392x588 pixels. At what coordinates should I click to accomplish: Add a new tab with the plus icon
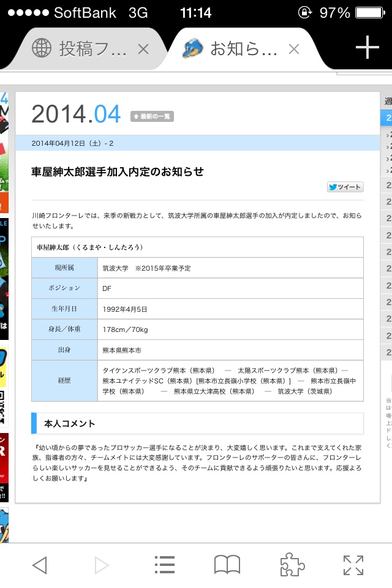367,48
